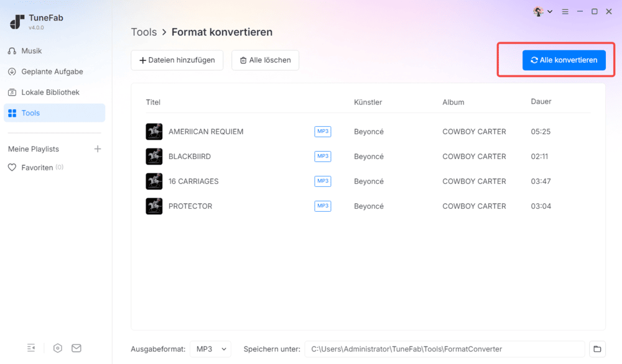
Task: Open the Musik section in sidebar
Action: pyautogui.click(x=32, y=51)
